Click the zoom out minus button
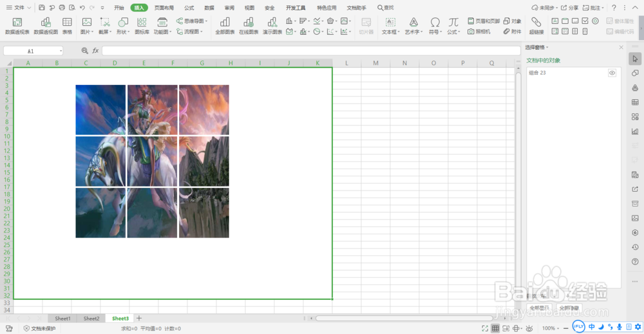 [x=566, y=328]
